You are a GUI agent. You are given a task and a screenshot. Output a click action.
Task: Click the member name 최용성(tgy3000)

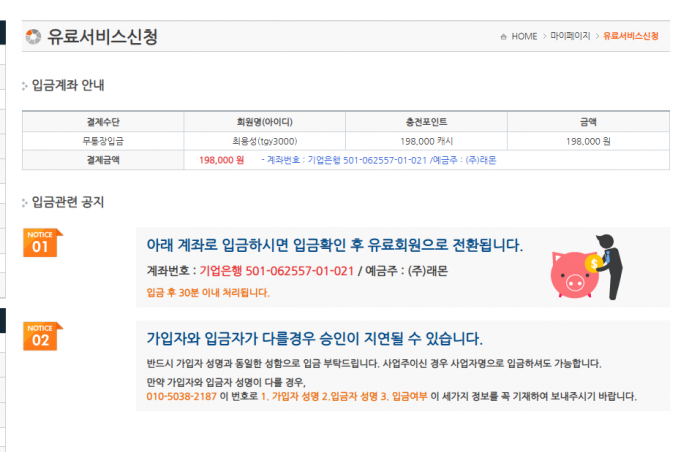click(x=264, y=141)
